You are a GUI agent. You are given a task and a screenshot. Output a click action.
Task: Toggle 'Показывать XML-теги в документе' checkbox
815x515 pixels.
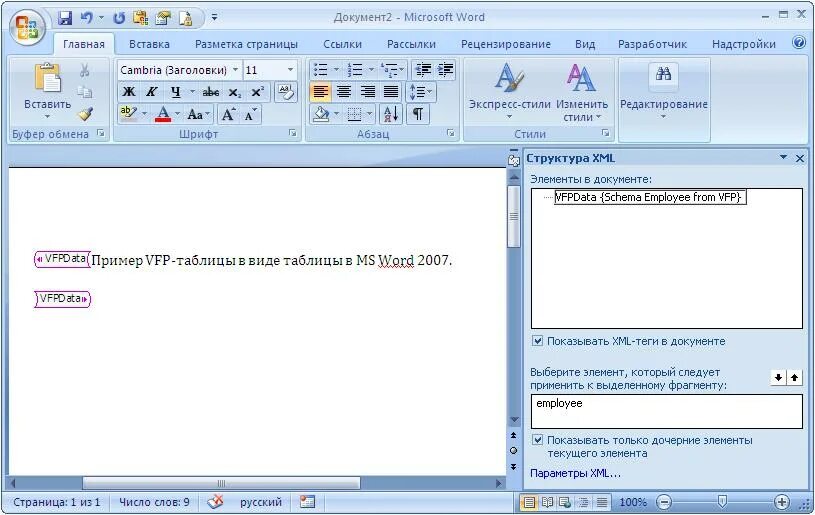[538, 341]
